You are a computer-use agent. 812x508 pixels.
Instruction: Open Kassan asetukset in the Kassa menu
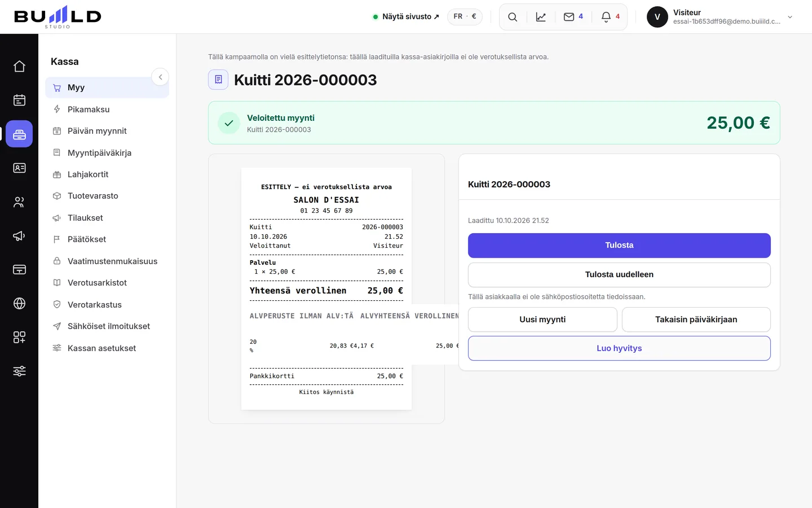(107, 348)
